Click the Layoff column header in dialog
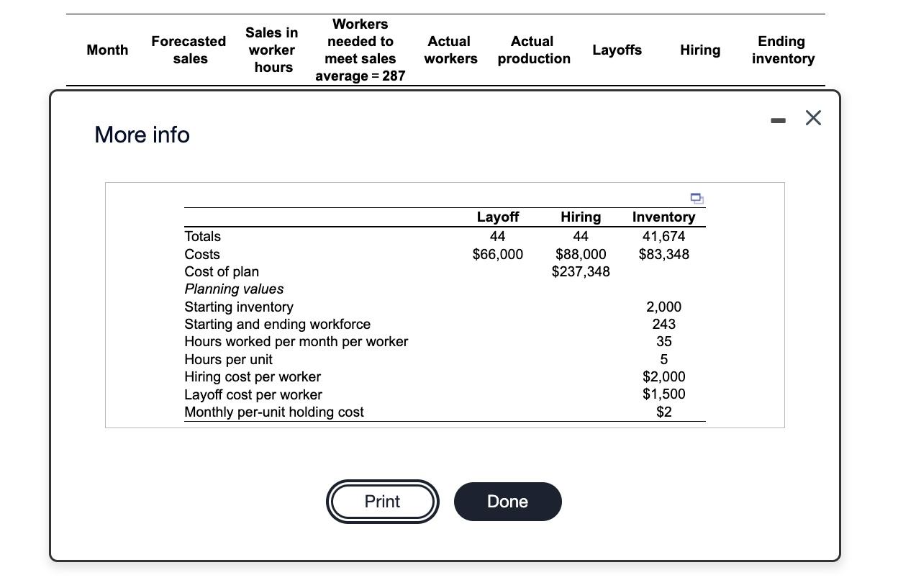Viewport: 898px width, 588px height. [x=498, y=217]
